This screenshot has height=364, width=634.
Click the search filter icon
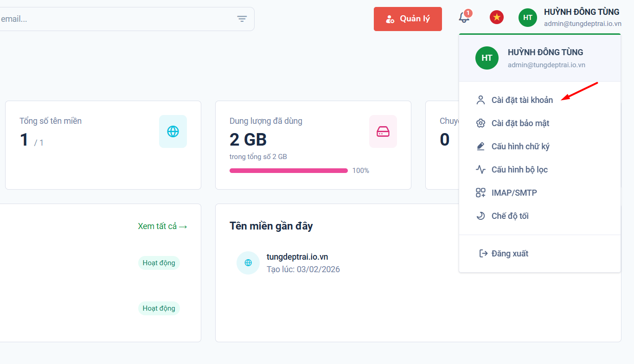pyautogui.click(x=242, y=19)
